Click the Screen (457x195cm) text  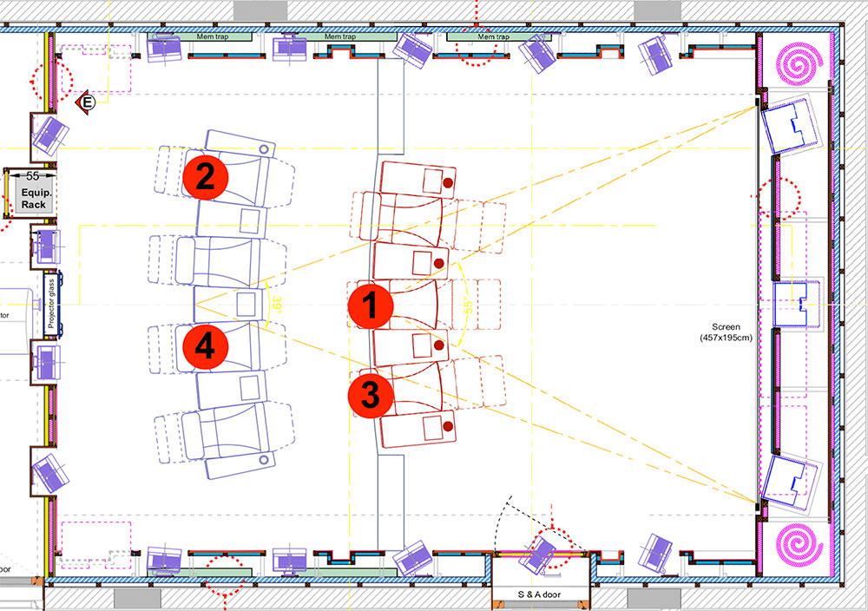726,332
